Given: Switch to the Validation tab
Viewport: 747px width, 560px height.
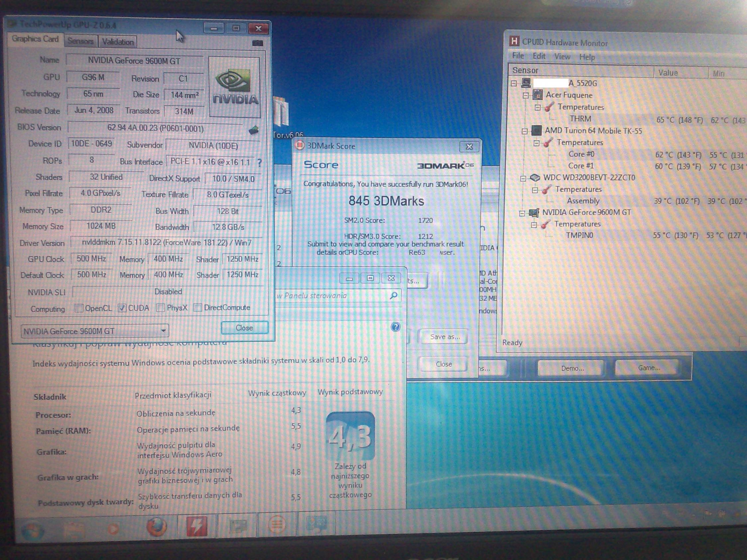Looking at the screenshot, I should (x=118, y=42).
